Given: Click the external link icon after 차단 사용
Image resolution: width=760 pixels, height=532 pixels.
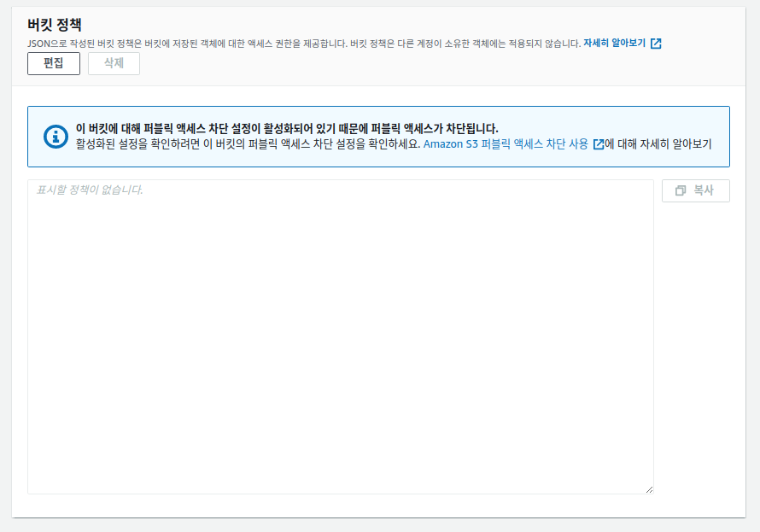Looking at the screenshot, I should pos(599,144).
